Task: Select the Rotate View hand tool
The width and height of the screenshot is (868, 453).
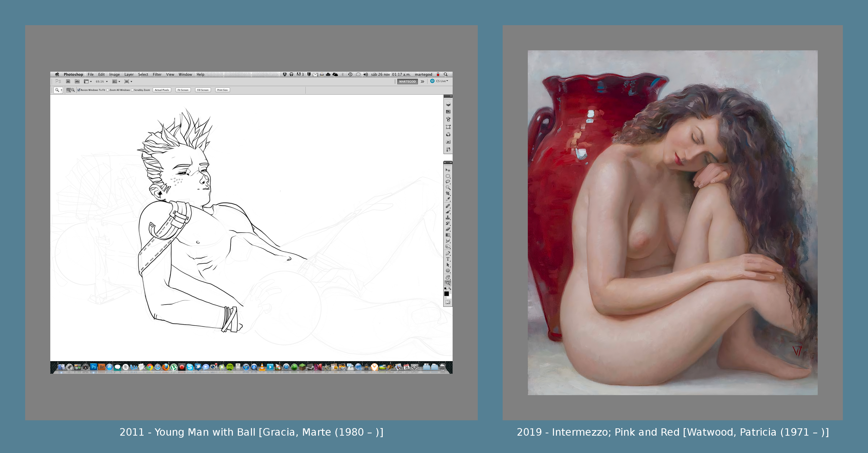Action: pos(448,277)
